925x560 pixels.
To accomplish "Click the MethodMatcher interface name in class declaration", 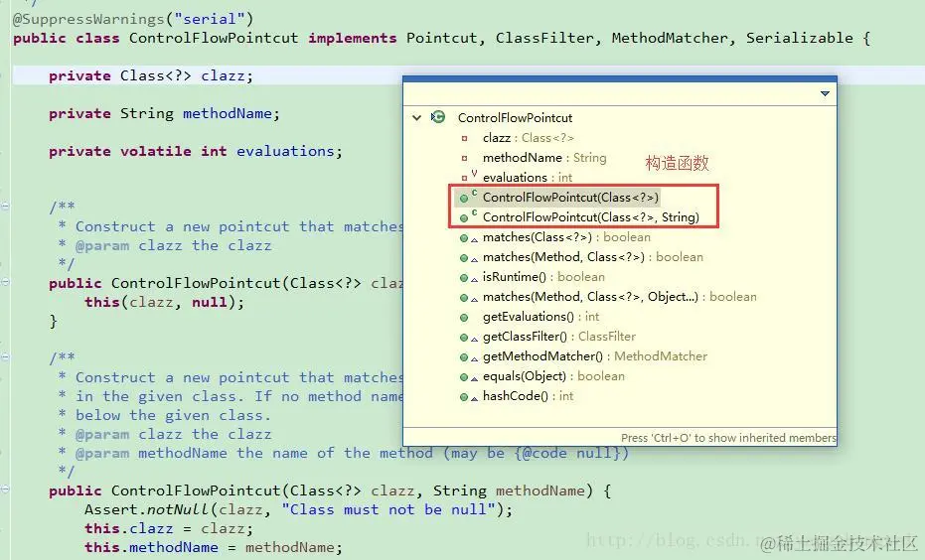I will click(x=670, y=39).
